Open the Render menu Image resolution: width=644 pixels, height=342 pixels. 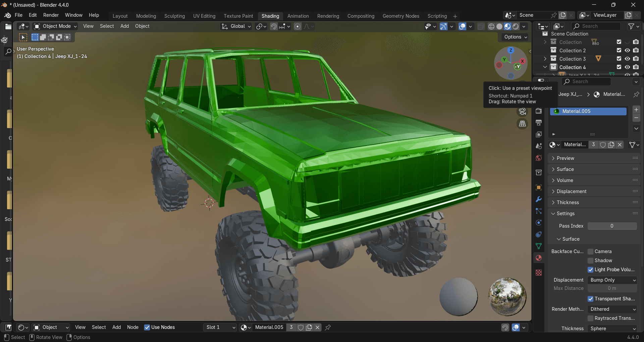coord(51,15)
